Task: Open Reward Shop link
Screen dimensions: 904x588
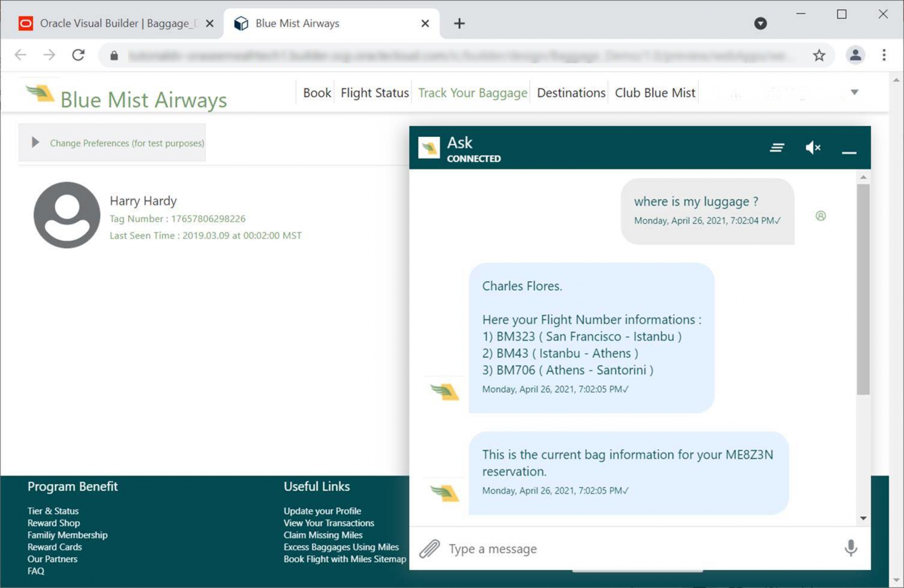Action: [x=53, y=523]
